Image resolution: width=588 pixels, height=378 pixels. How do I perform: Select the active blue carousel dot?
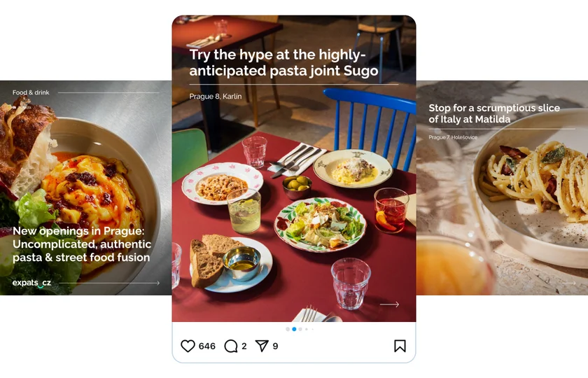[294, 329]
